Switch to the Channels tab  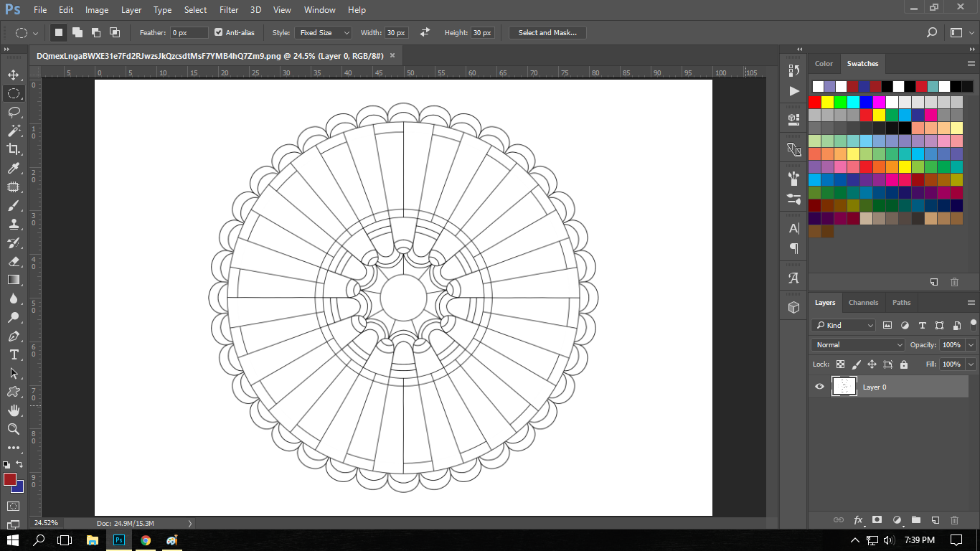click(x=863, y=302)
